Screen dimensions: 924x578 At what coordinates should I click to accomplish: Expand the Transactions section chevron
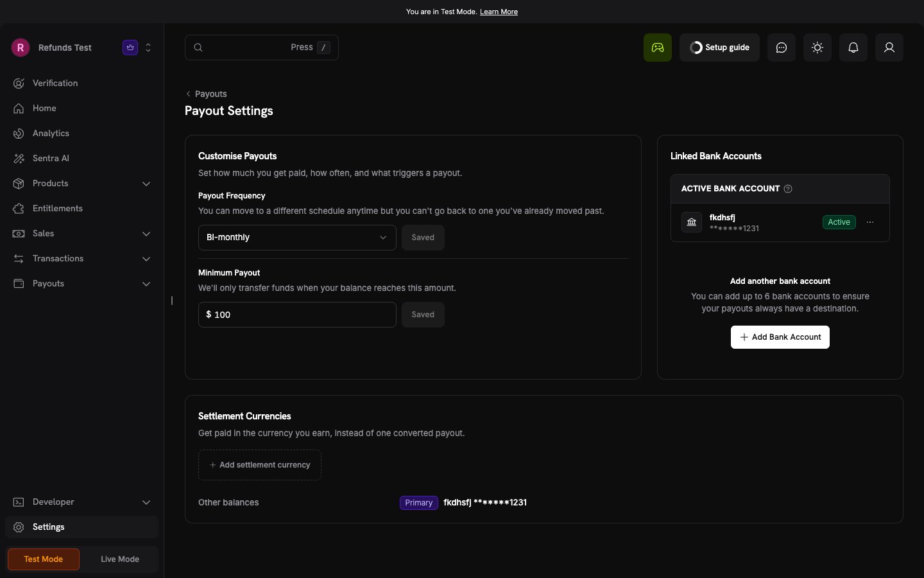pyautogui.click(x=146, y=259)
